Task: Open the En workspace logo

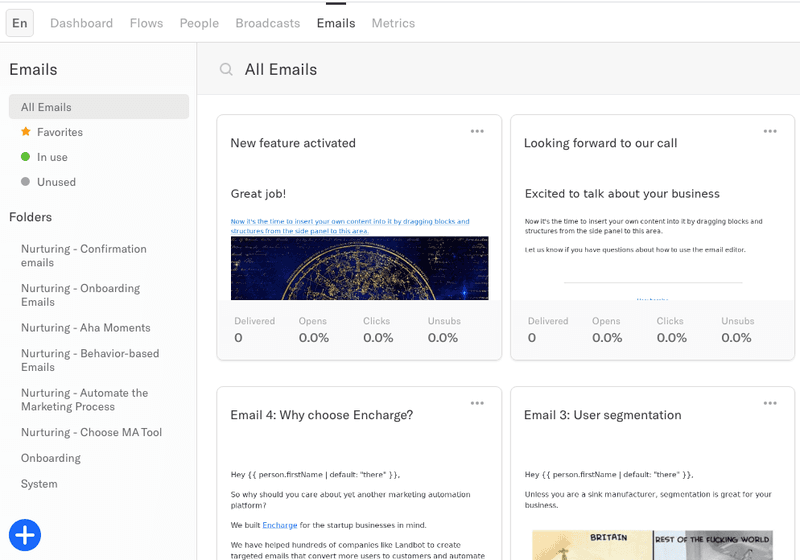Action: click(20, 23)
